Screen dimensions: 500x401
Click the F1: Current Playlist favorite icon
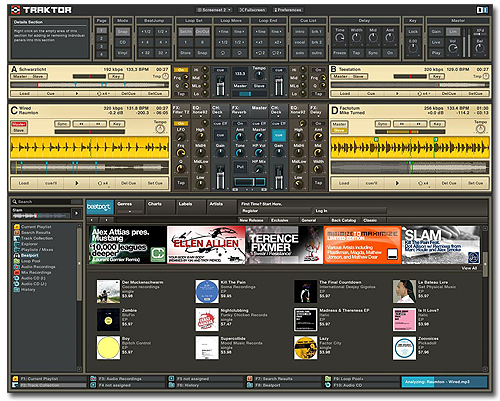(15, 379)
